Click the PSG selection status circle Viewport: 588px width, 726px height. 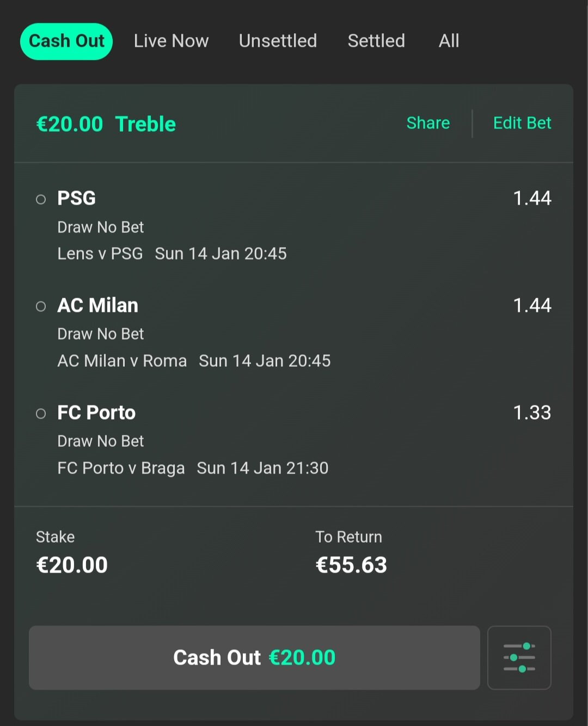pos(41,199)
